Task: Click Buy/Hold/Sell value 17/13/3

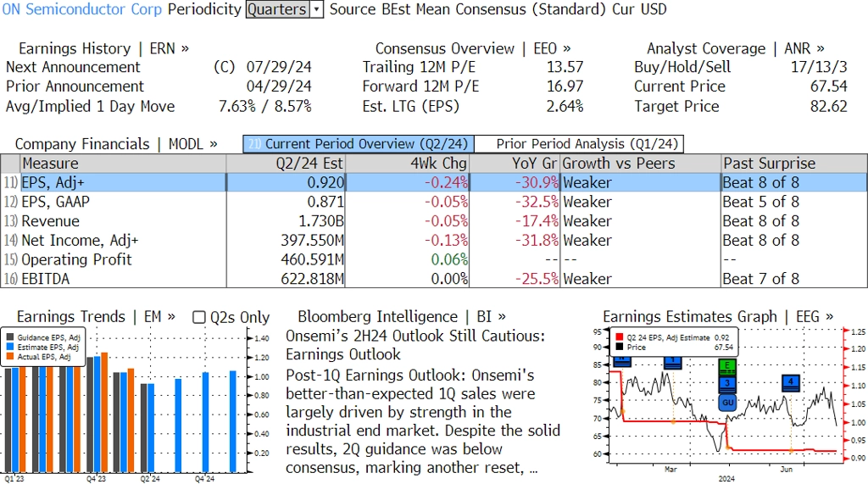Action: coord(819,67)
